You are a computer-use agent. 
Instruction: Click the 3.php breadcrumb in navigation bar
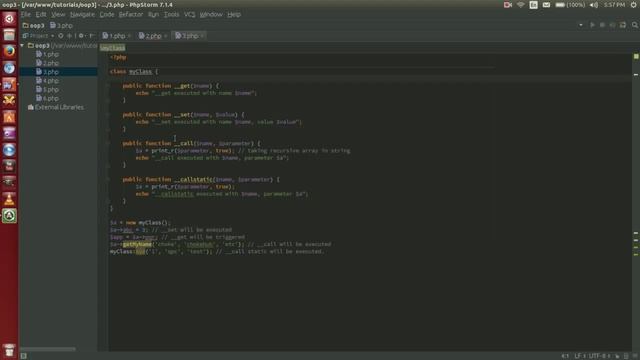pos(61,25)
